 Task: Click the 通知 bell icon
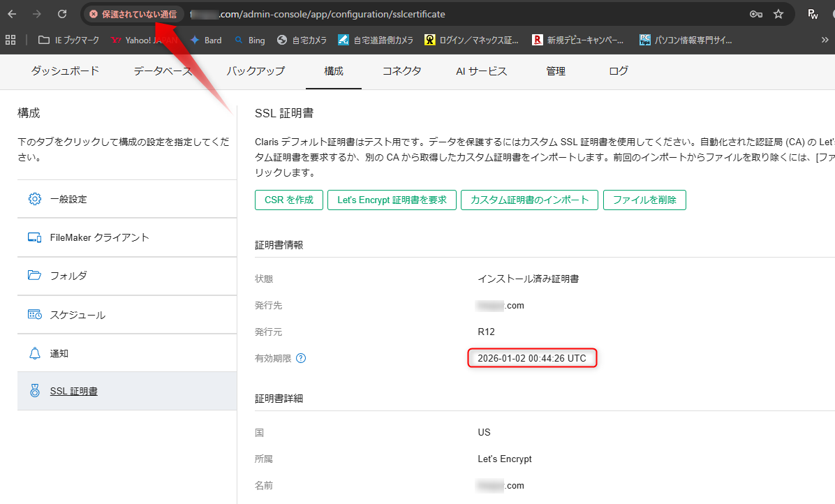(x=35, y=353)
